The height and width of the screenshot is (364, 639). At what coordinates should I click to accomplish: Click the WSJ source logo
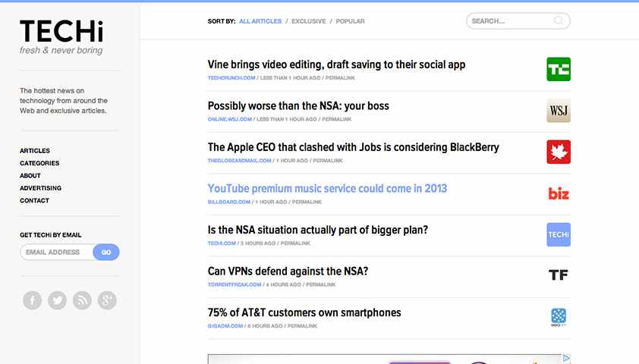point(559,111)
